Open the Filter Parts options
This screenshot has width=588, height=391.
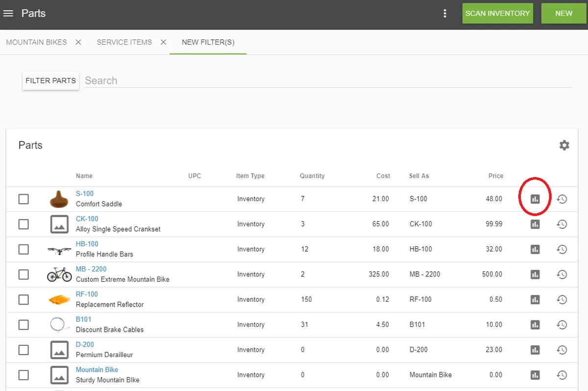(50, 81)
